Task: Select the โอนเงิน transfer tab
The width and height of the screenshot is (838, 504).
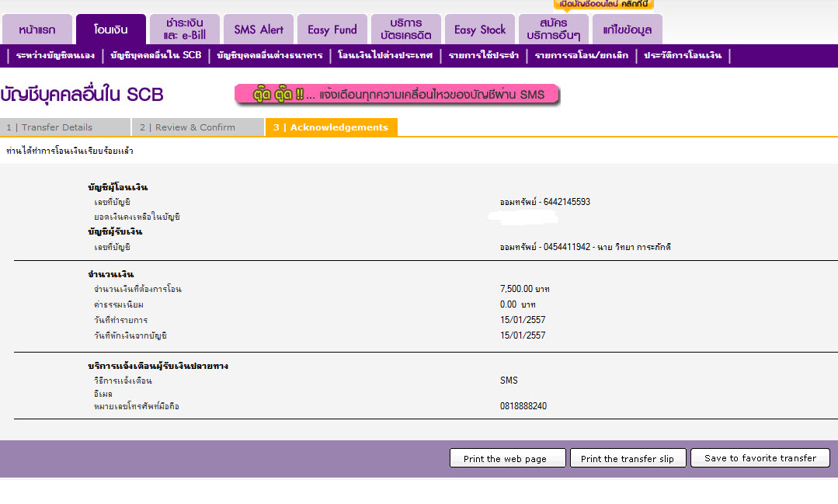Action: (x=110, y=30)
